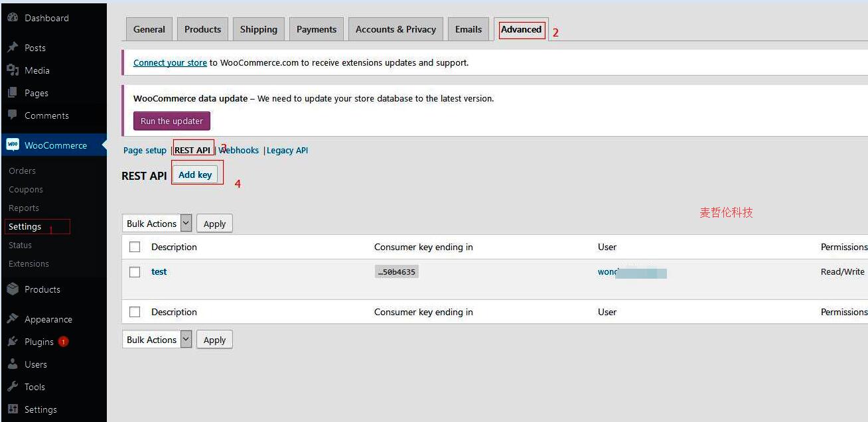Image resolution: width=868 pixels, height=422 pixels.
Task: Tick the footer select-all checkbox
Action: tap(135, 312)
